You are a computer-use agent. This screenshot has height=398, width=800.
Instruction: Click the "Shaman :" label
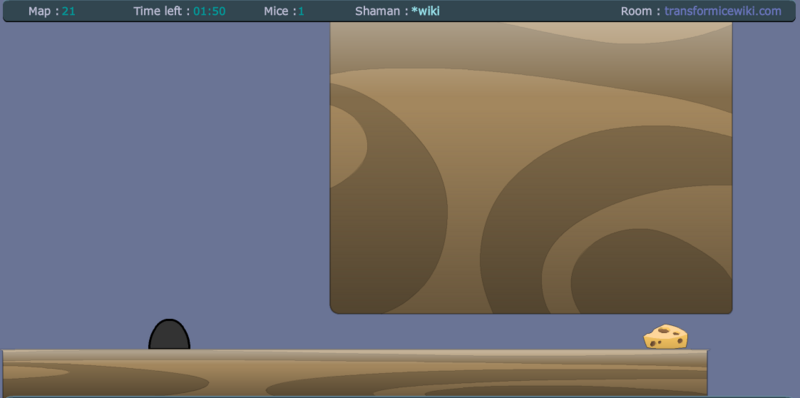point(382,11)
